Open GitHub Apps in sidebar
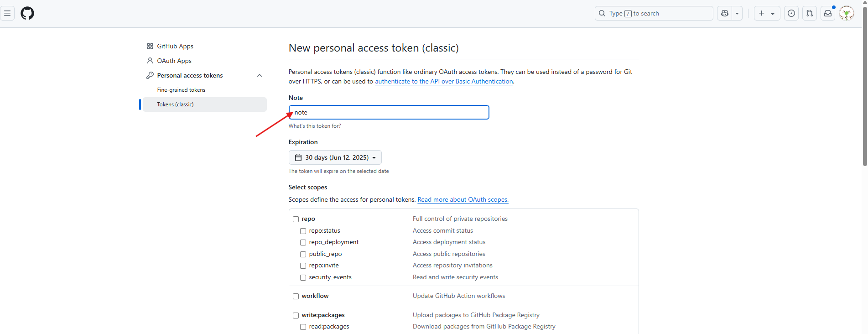 point(175,46)
